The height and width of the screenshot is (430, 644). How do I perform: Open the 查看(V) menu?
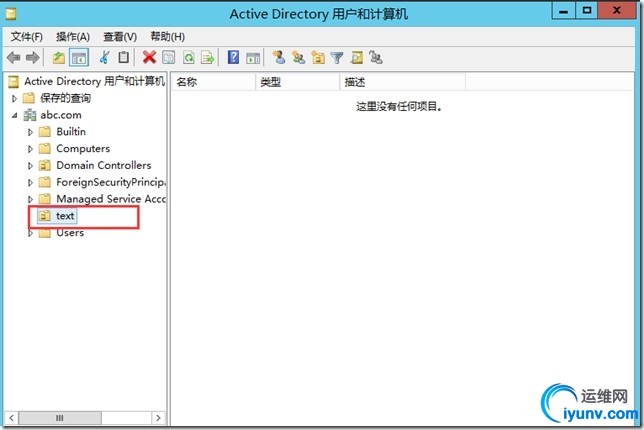(x=120, y=37)
